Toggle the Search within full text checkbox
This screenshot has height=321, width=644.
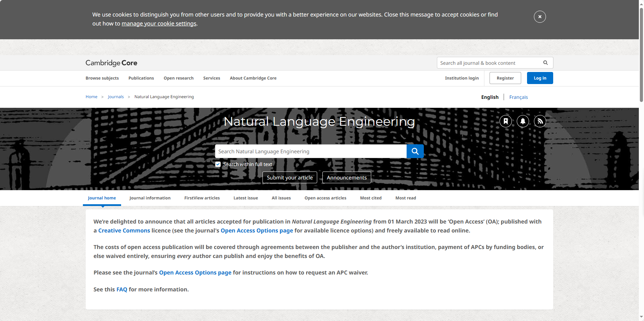pos(218,164)
